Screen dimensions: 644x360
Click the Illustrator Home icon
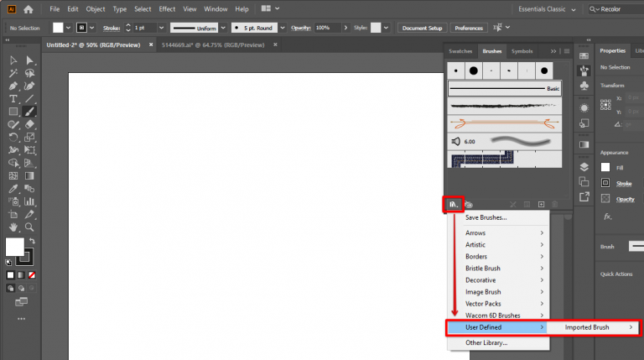29,9
